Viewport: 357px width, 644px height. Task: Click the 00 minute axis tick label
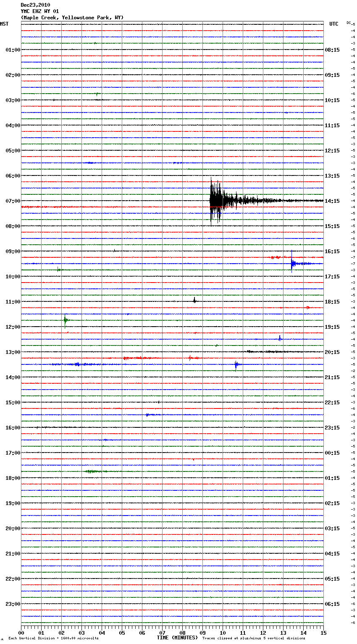21,633
